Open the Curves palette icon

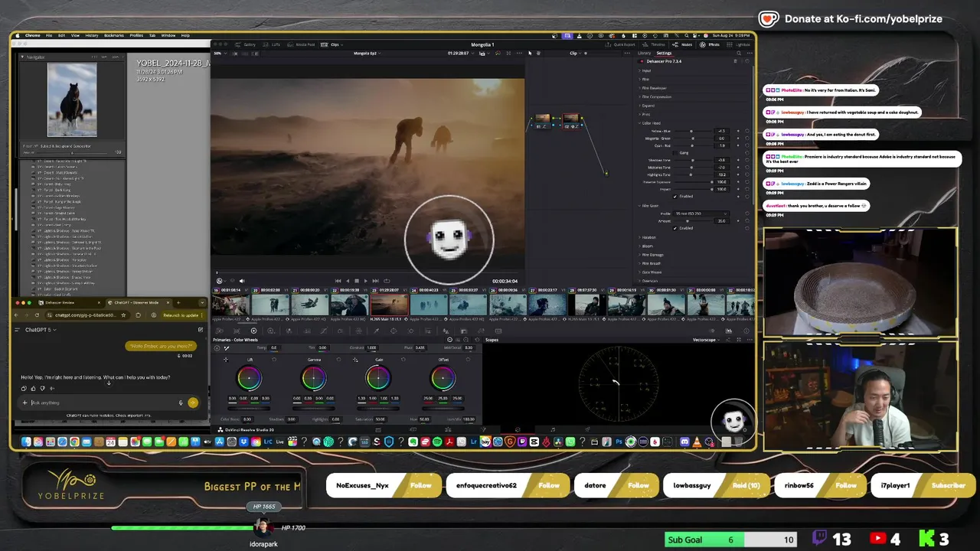tap(324, 331)
